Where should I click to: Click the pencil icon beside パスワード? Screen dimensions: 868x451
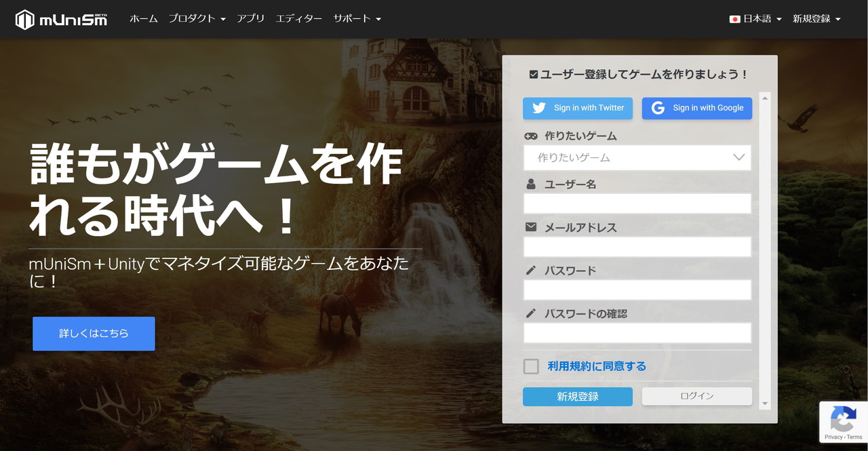[531, 271]
